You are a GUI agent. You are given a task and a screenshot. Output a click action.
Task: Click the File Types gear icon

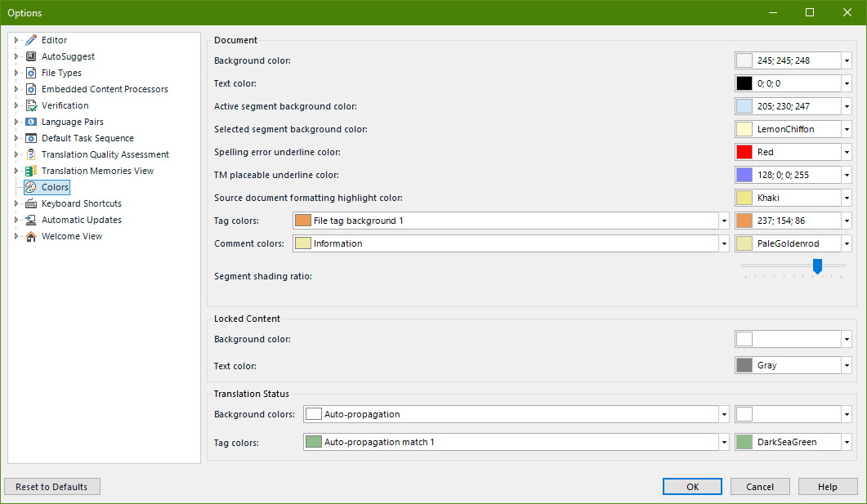(x=31, y=73)
